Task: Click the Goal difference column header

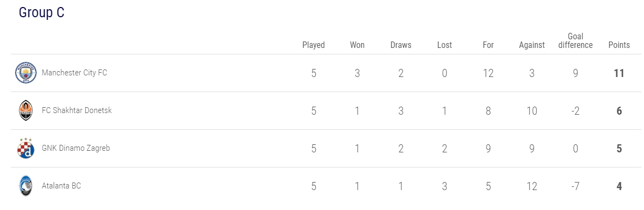Action: click(x=576, y=41)
